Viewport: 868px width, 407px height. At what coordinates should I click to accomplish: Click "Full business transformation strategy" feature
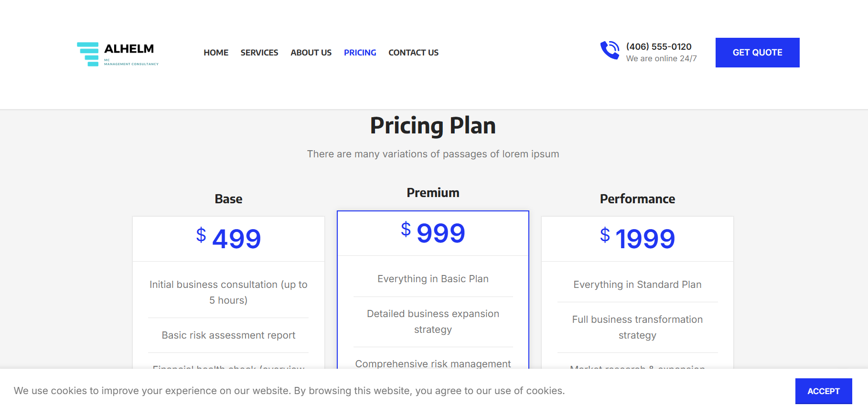coord(637,327)
